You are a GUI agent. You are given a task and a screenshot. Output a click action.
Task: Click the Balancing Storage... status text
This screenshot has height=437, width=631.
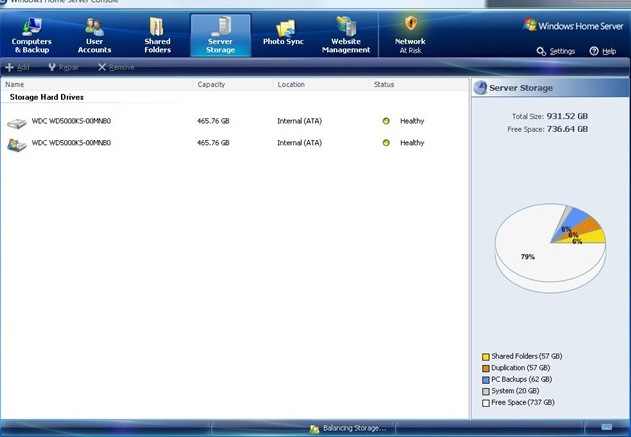tap(355, 428)
